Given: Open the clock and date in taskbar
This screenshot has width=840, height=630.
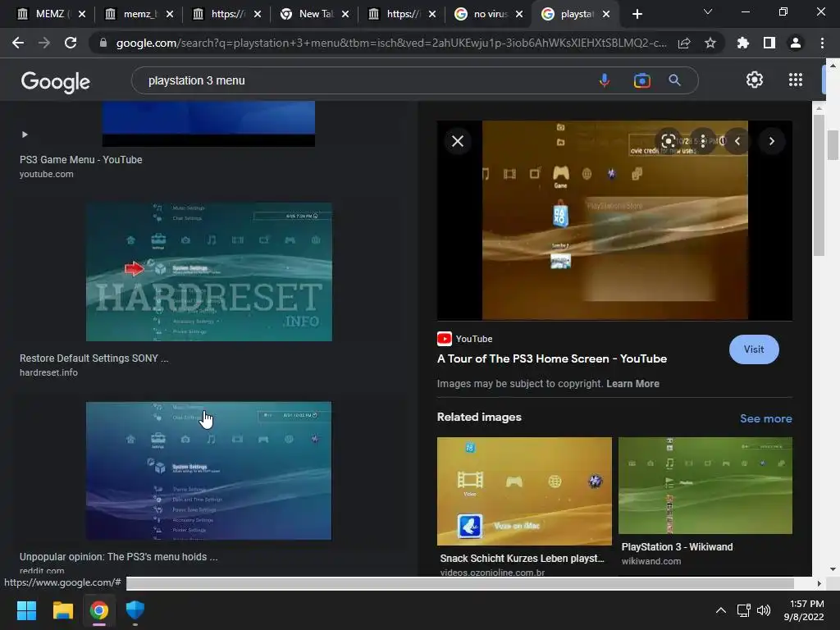Looking at the screenshot, I should point(804,610).
